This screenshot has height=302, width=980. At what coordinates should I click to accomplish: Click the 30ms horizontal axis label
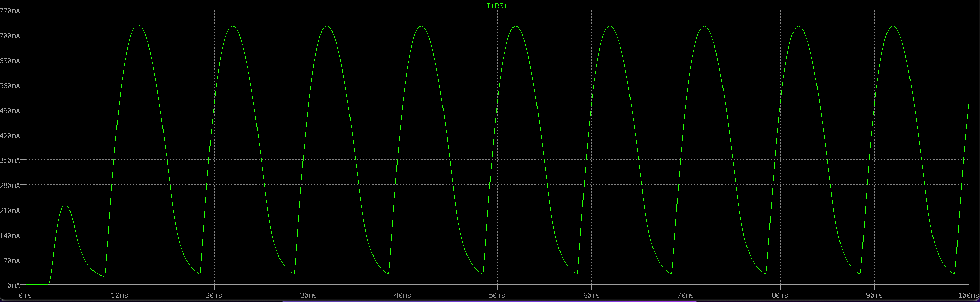point(308,296)
